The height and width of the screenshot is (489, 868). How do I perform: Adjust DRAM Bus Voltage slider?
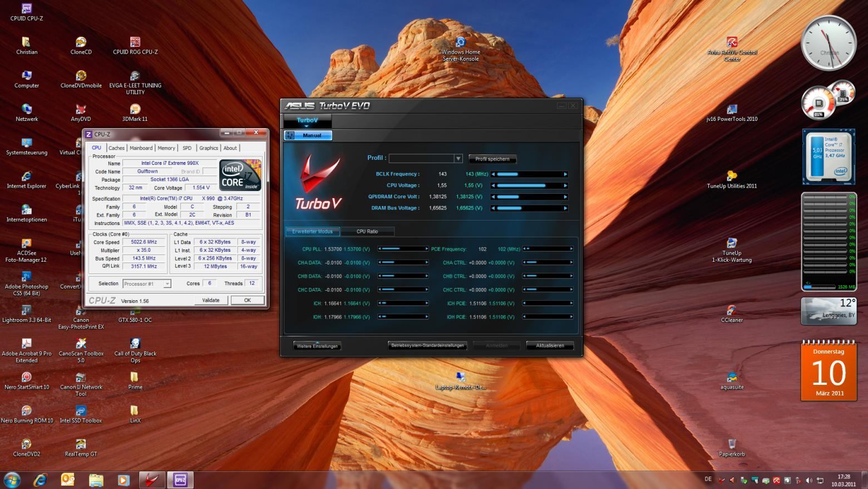click(529, 208)
